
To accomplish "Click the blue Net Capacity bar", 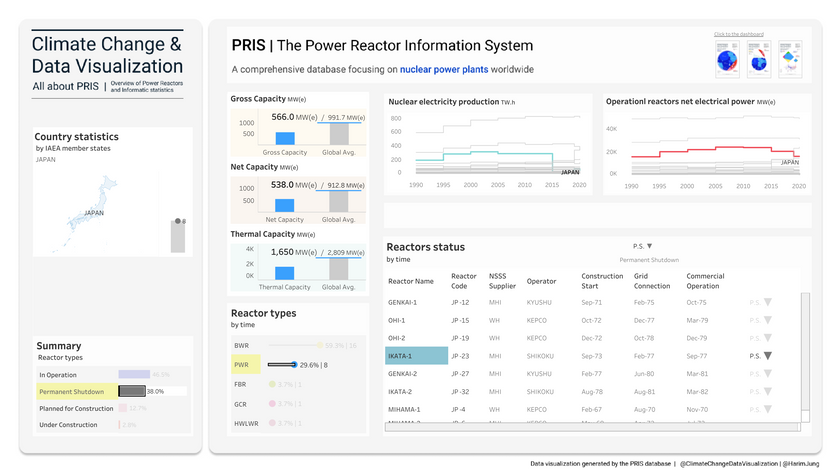I will (284, 205).
